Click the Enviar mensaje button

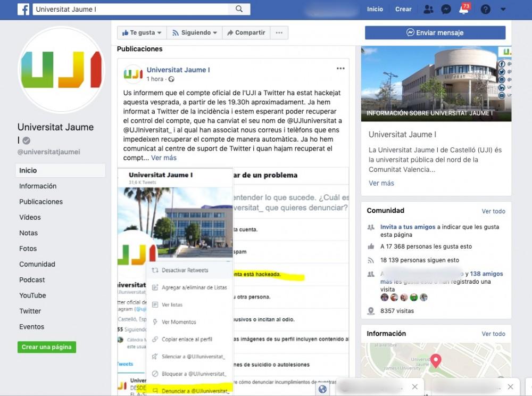coord(435,32)
